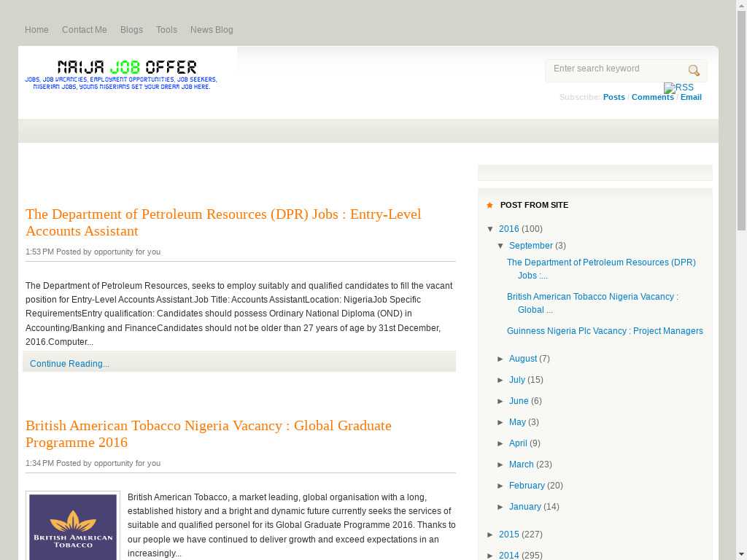Click the British American Tobacco thumbnail
The width and height of the screenshot is (747, 560).
coord(73,526)
